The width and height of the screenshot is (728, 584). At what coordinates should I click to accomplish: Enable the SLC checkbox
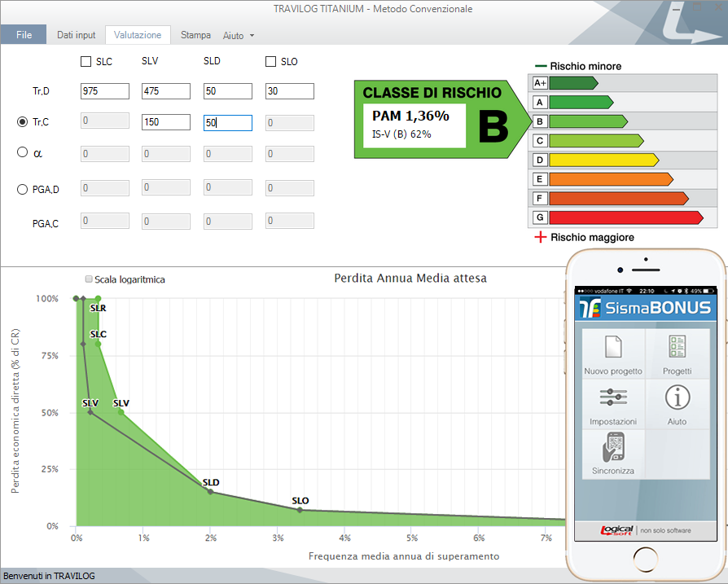[86, 62]
